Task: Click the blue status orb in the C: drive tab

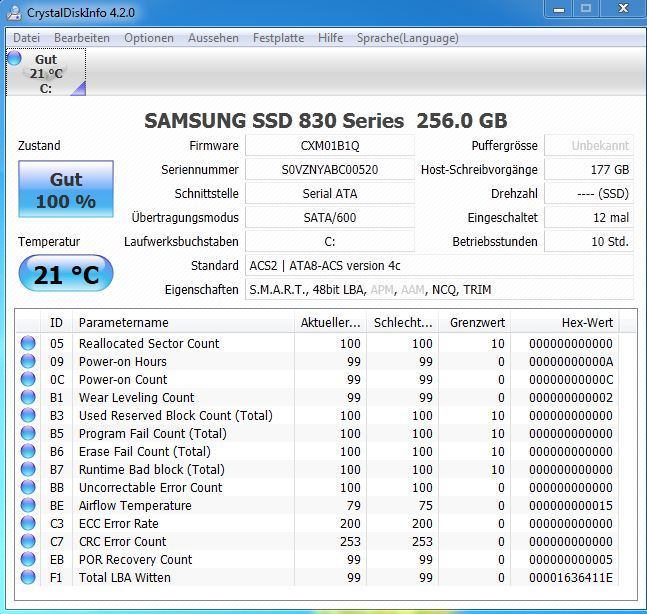Action: (x=14, y=59)
